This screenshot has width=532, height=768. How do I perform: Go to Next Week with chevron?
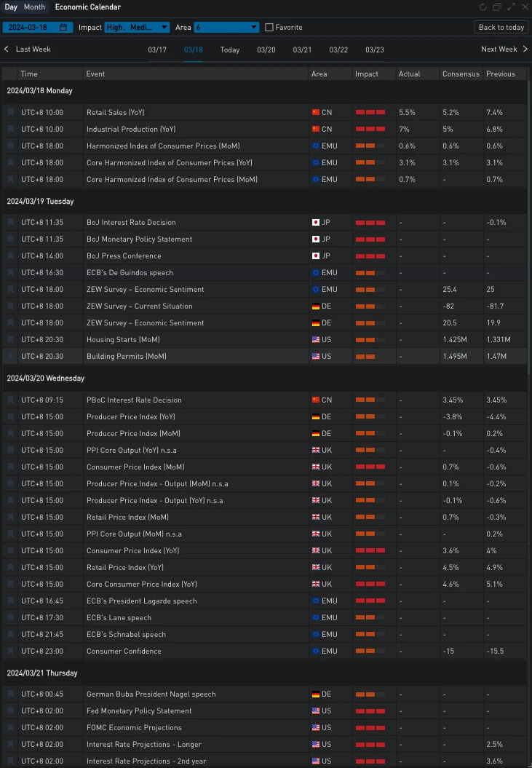click(x=525, y=50)
